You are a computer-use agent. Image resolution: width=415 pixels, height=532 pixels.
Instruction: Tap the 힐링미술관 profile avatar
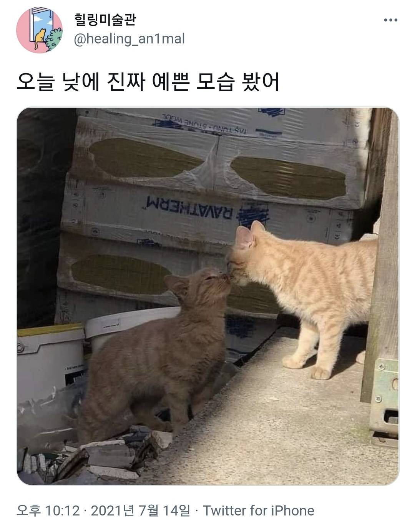point(39,30)
